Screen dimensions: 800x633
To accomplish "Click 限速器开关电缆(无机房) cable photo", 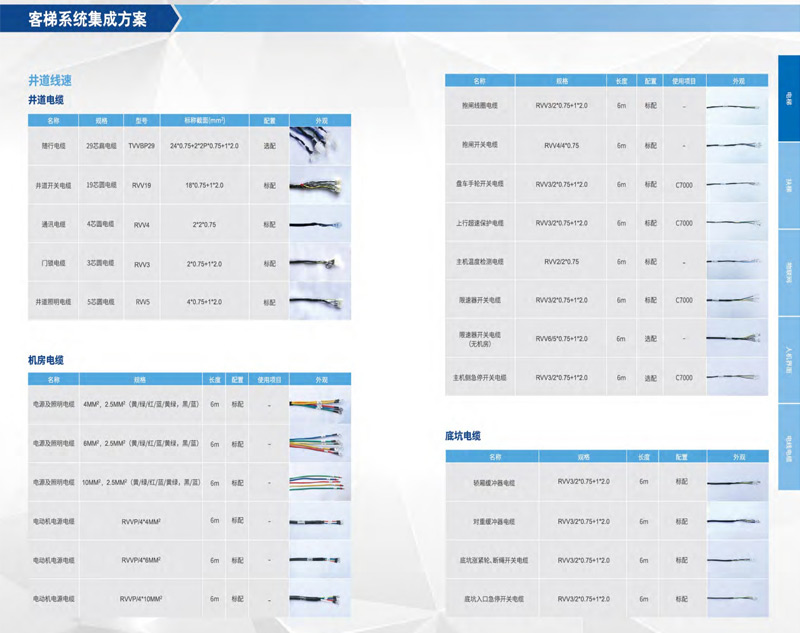I will coord(738,339).
